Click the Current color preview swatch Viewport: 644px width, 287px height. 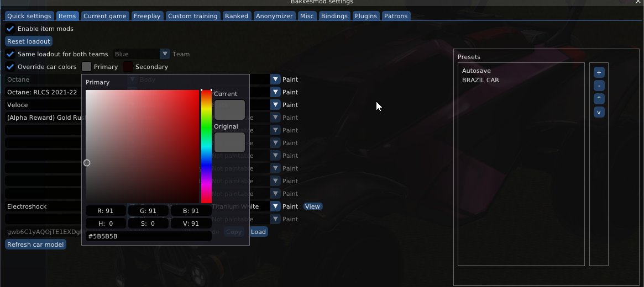229,110
